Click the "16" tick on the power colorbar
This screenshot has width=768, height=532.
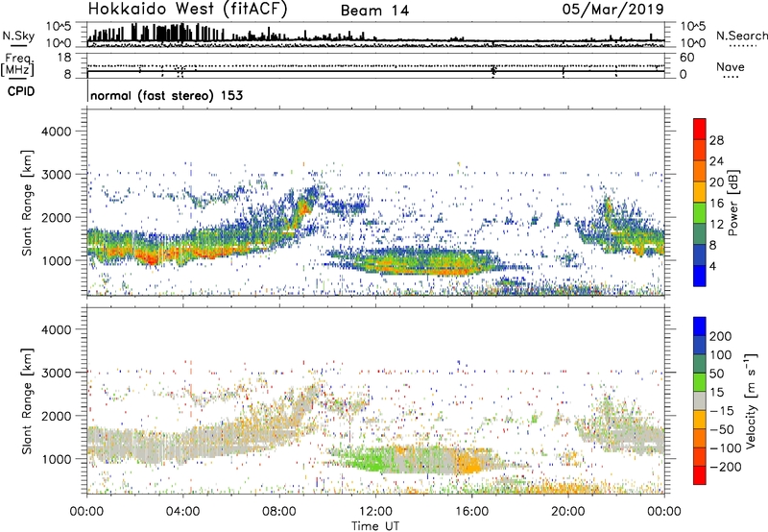click(x=716, y=204)
